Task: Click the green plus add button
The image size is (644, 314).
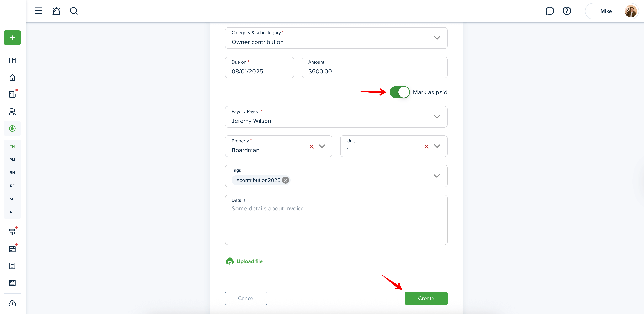Action: coord(12,38)
